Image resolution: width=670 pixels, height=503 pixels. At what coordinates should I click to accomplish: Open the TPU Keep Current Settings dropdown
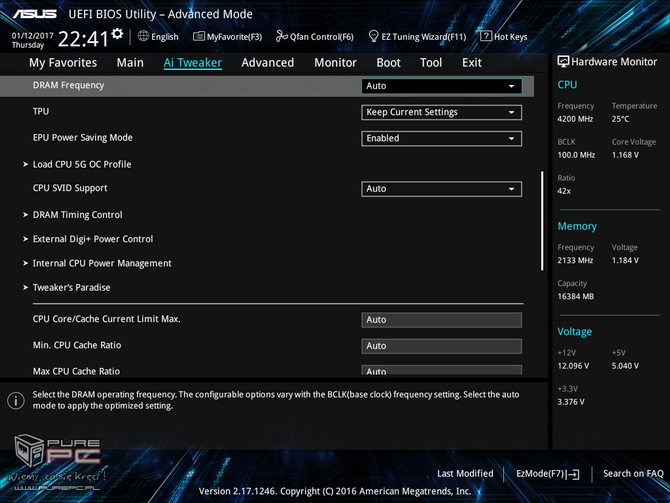point(441,112)
